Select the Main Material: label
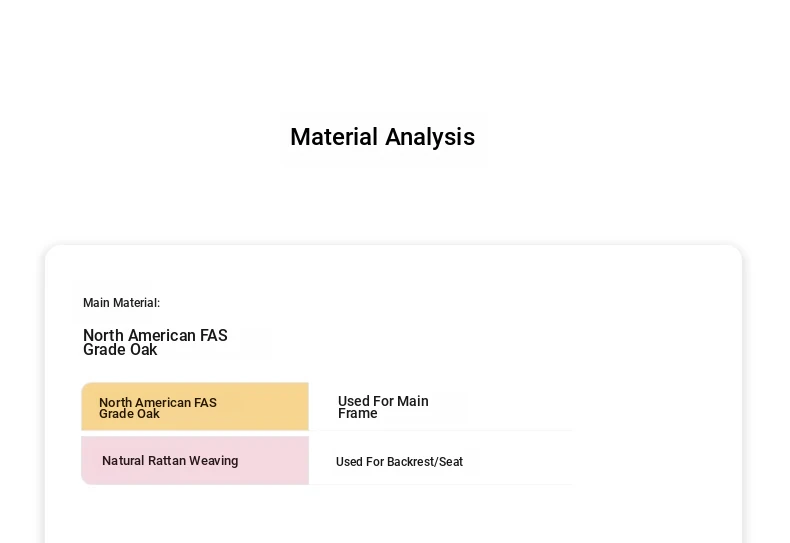This screenshot has height=543, width=790. click(x=121, y=303)
